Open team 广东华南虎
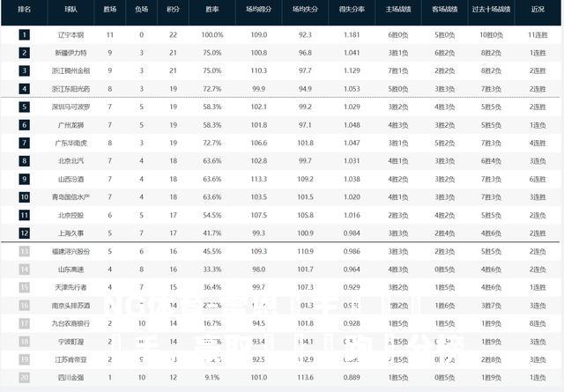The height and width of the screenshot is (392, 564). pyautogui.click(x=70, y=143)
